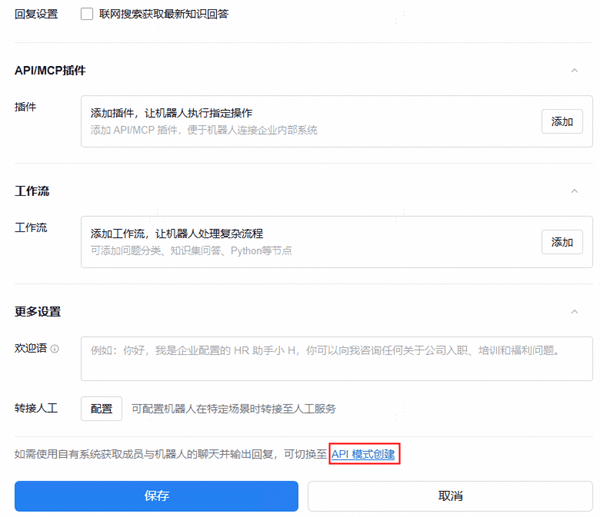Open the API 模式创建 link
600x517 pixels.
pyautogui.click(x=364, y=454)
